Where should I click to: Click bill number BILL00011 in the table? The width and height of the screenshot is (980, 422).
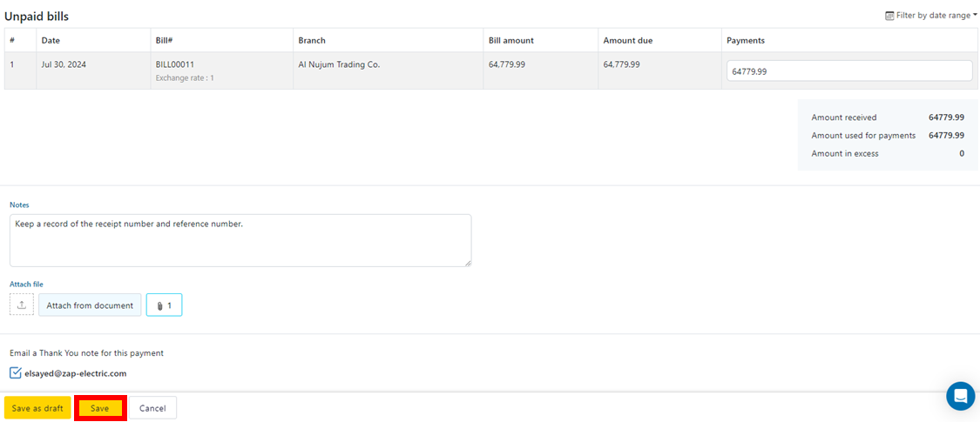coord(175,64)
